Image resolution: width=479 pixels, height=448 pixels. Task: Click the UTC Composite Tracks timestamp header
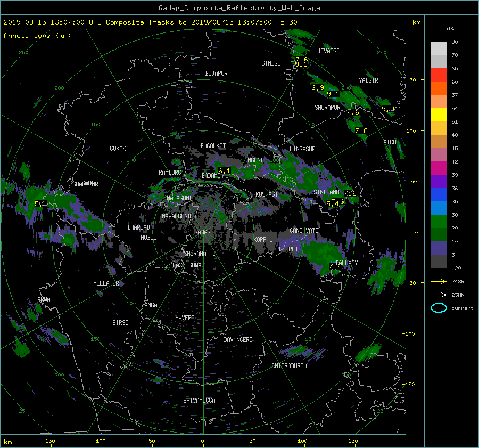(150, 22)
